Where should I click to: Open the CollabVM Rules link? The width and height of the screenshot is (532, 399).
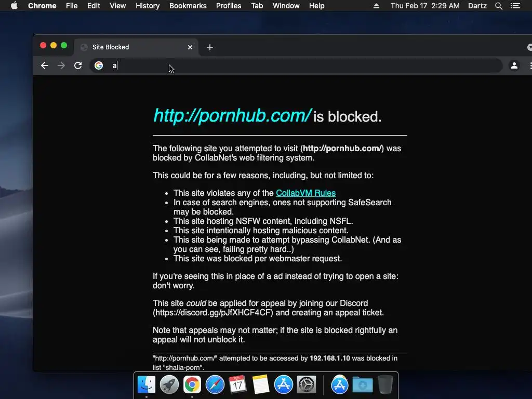305,193
